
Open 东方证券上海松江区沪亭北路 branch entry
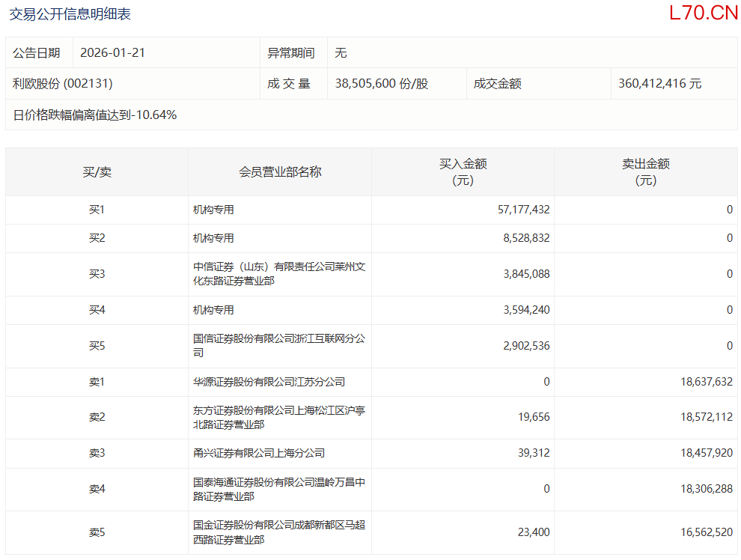click(278, 418)
